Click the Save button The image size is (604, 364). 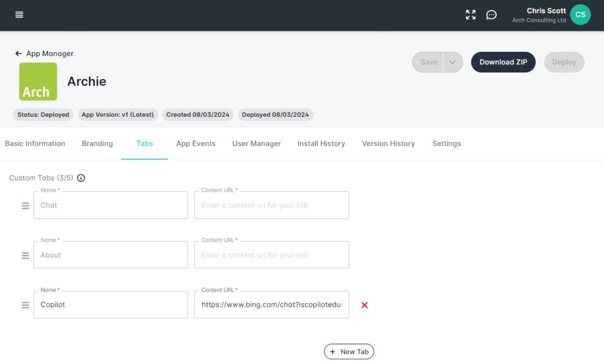428,62
